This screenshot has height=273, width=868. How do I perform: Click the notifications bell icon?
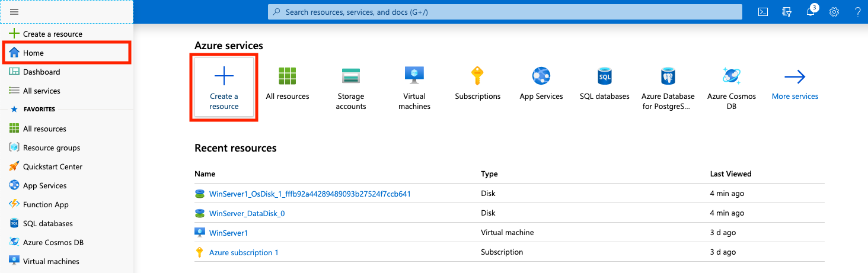point(810,12)
